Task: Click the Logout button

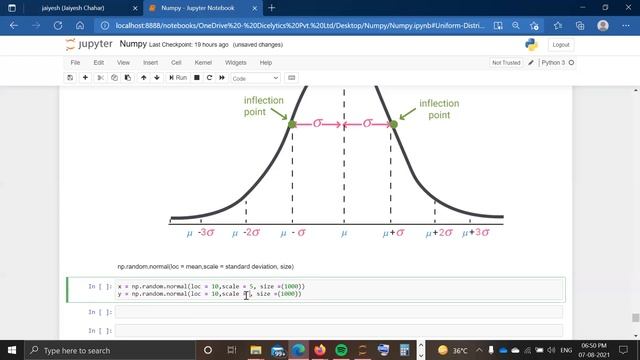Action: [561, 44]
